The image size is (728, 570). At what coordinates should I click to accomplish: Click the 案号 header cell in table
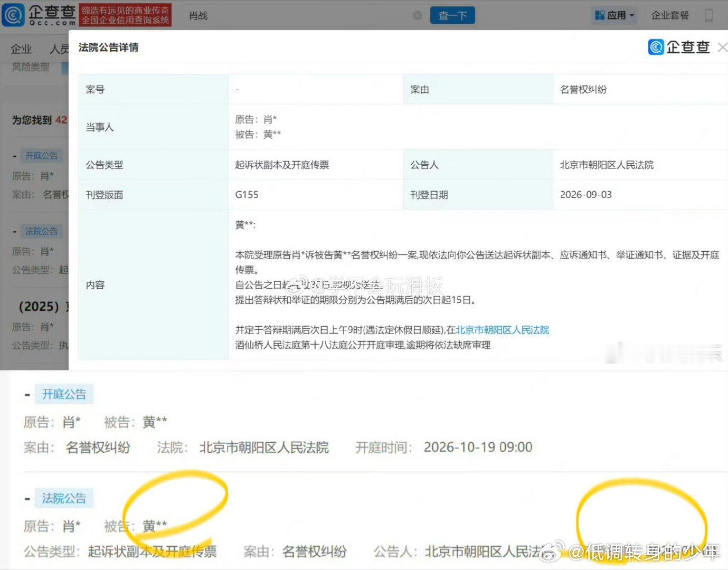pyautogui.click(x=153, y=89)
